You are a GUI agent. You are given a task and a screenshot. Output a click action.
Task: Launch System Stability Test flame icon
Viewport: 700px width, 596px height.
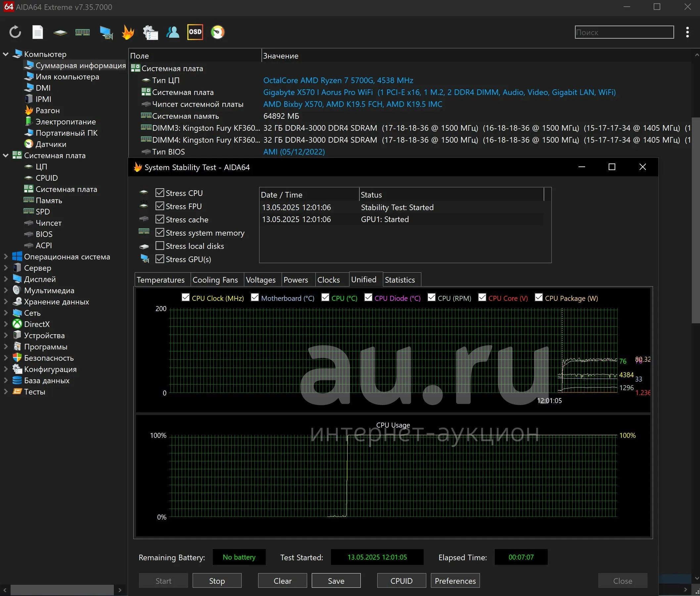click(x=128, y=32)
